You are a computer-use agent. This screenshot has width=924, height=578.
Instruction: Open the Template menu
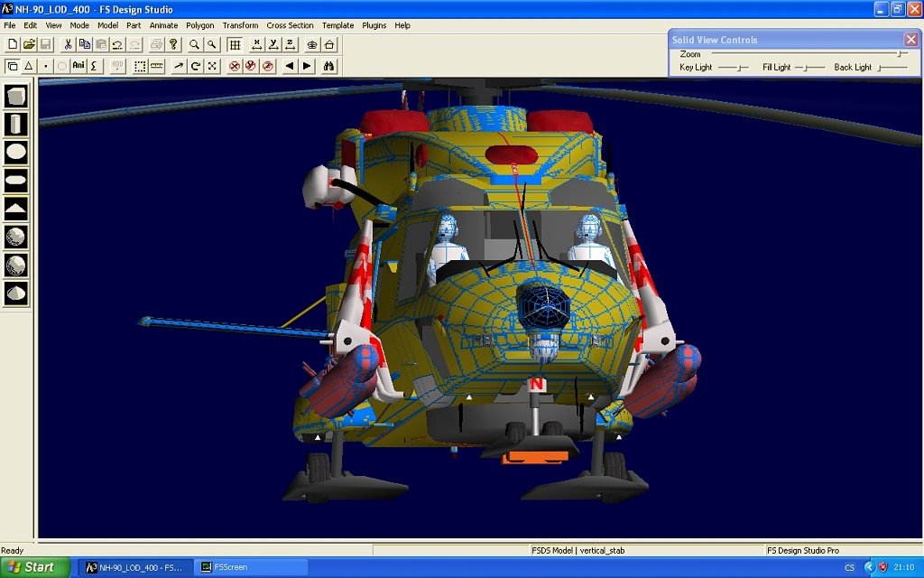click(338, 25)
